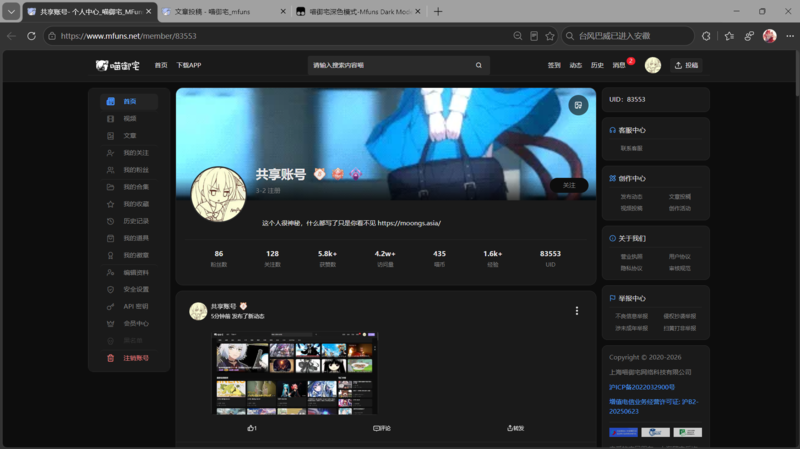
Task: Click the page vertical scrollbar
Action: 796,73
